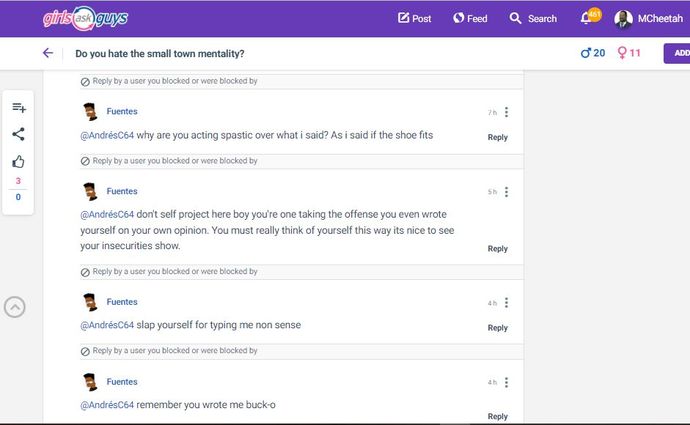
Task: Reply to the 'insecurities show' comment
Action: [x=498, y=249]
